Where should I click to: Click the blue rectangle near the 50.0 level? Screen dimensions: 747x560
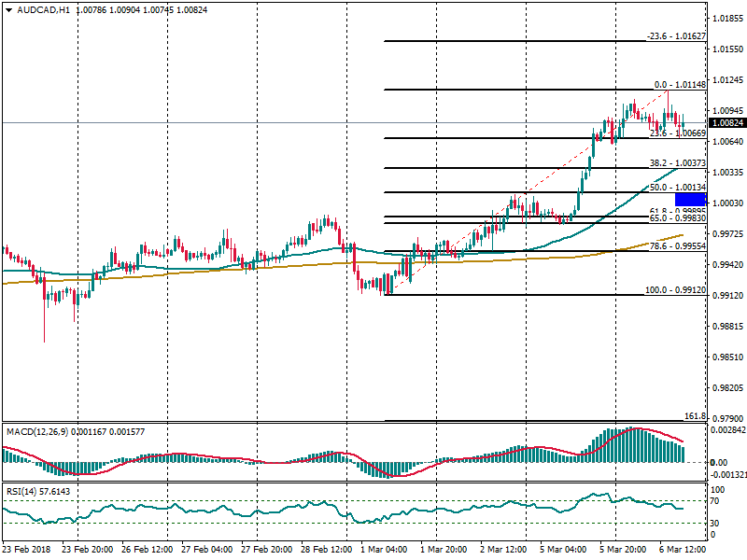tap(690, 199)
